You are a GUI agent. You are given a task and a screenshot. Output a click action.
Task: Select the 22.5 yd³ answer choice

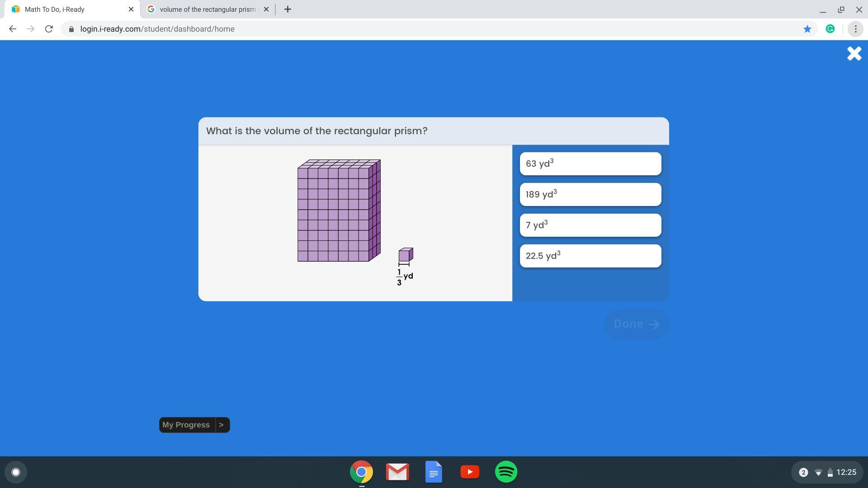(590, 256)
